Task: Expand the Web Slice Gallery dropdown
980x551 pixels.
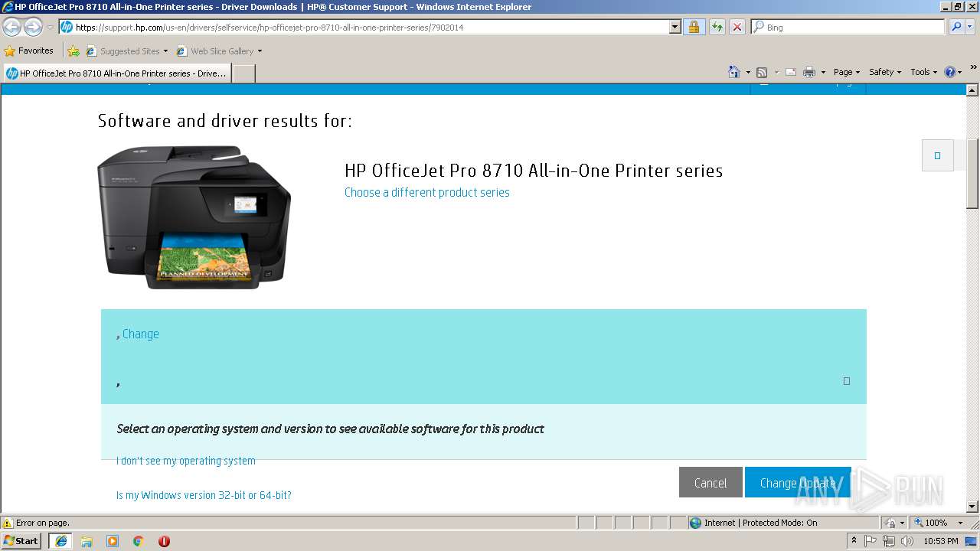Action: (x=260, y=51)
